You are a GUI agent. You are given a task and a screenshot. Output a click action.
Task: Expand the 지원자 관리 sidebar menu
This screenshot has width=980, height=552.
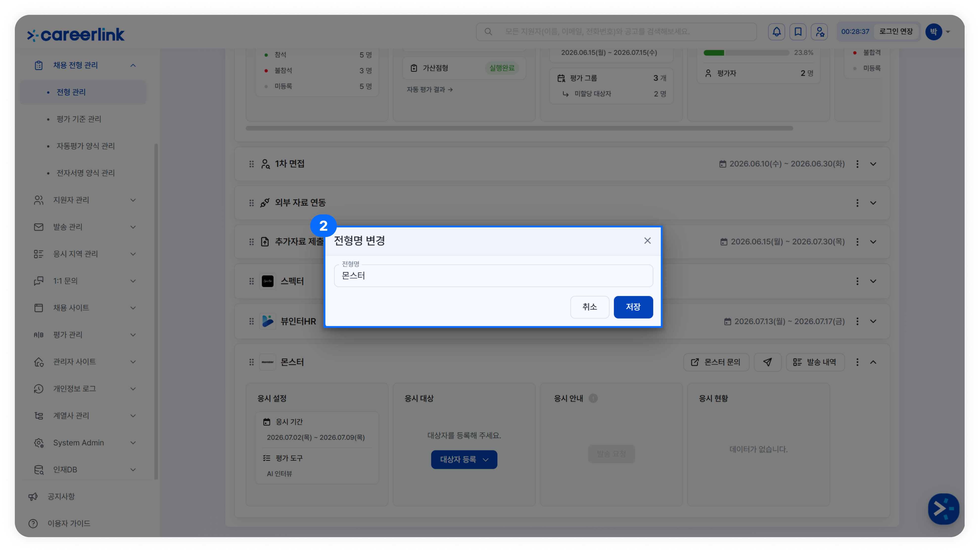tap(133, 200)
